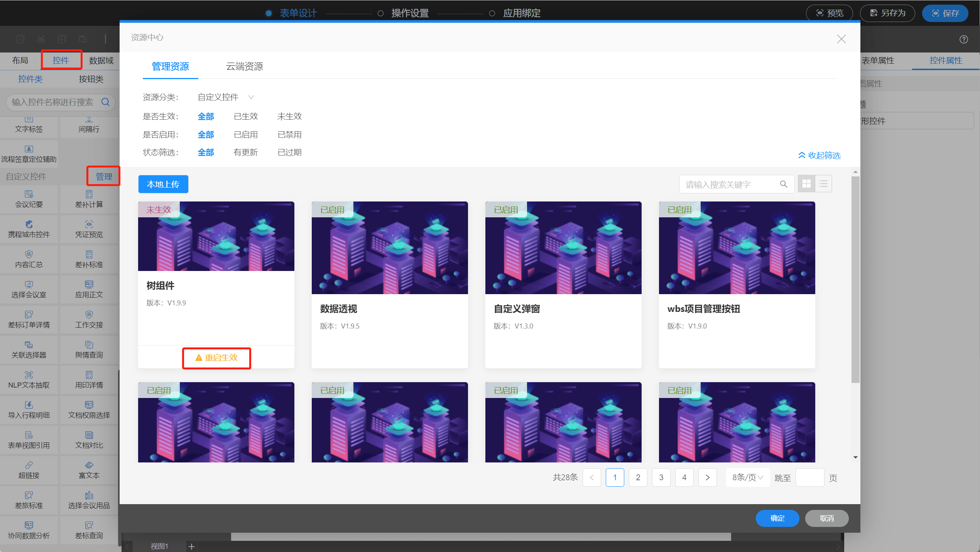Click the 会议纪要 control icon
This screenshot has width=980, height=552.
29,194
